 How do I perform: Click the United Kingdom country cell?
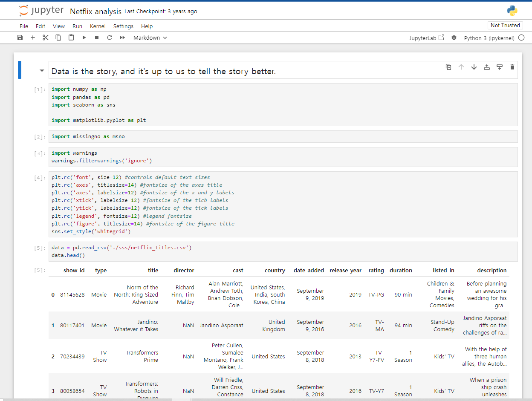pos(274,326)
